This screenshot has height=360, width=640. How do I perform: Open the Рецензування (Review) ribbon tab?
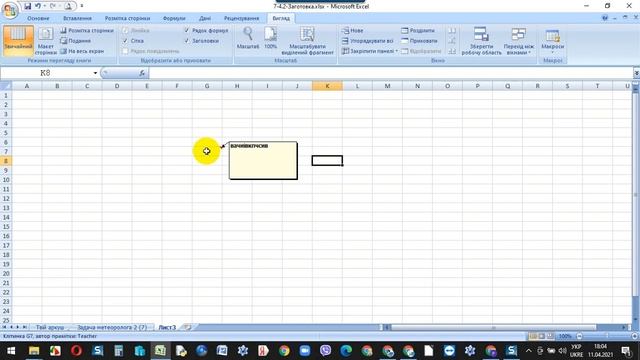(241, 18)
